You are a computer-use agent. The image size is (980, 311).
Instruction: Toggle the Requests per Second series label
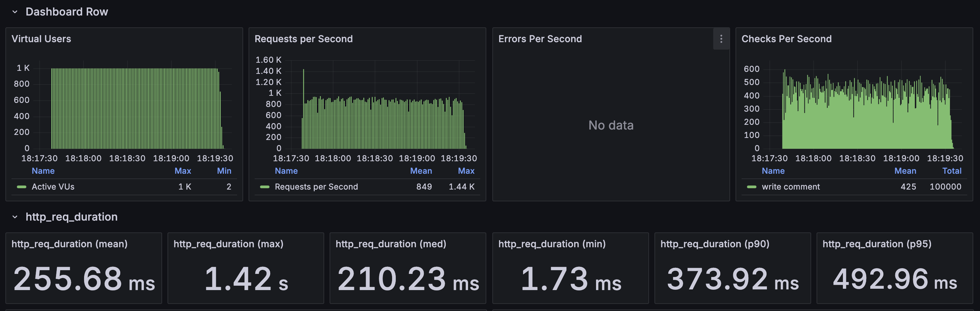(316, 187)
